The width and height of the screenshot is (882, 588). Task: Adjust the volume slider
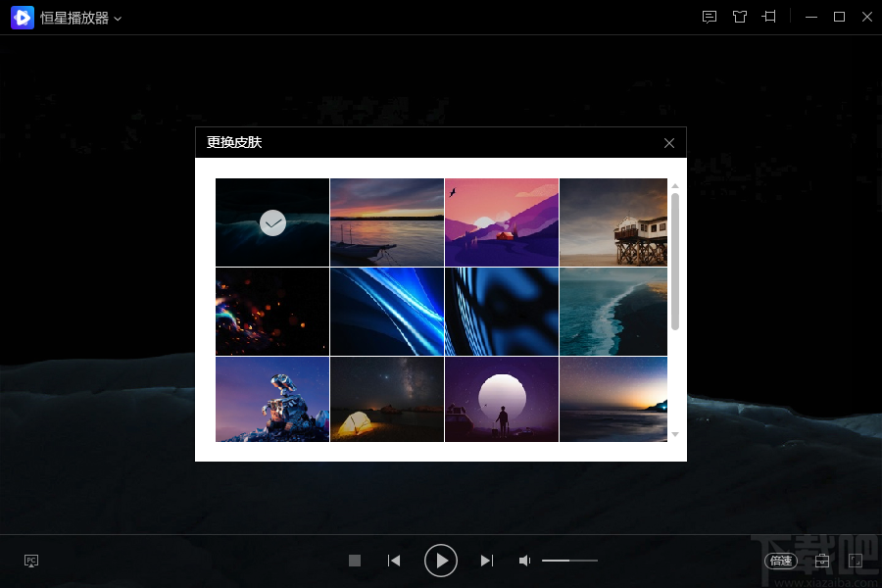click(569, 561)
